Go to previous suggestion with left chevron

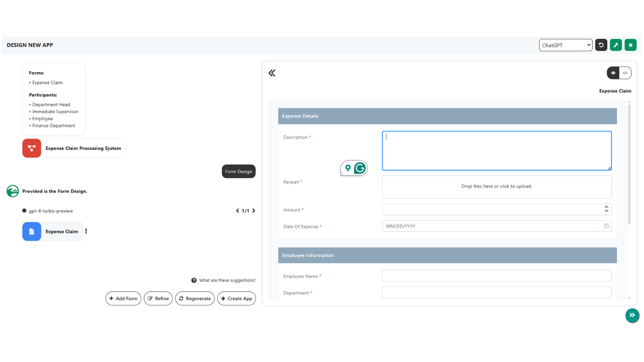click(x=237, y=211)
